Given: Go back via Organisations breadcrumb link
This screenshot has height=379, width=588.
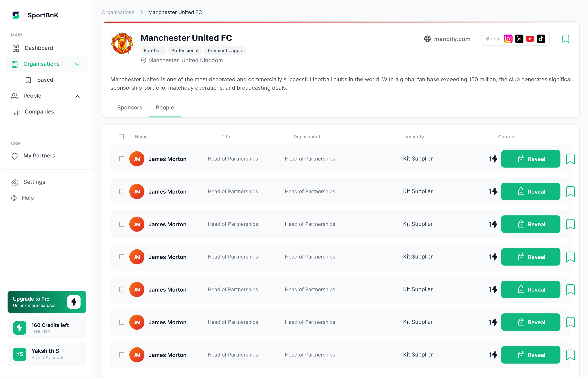Looking at the screenshot, I should click(x=118, y=12).
